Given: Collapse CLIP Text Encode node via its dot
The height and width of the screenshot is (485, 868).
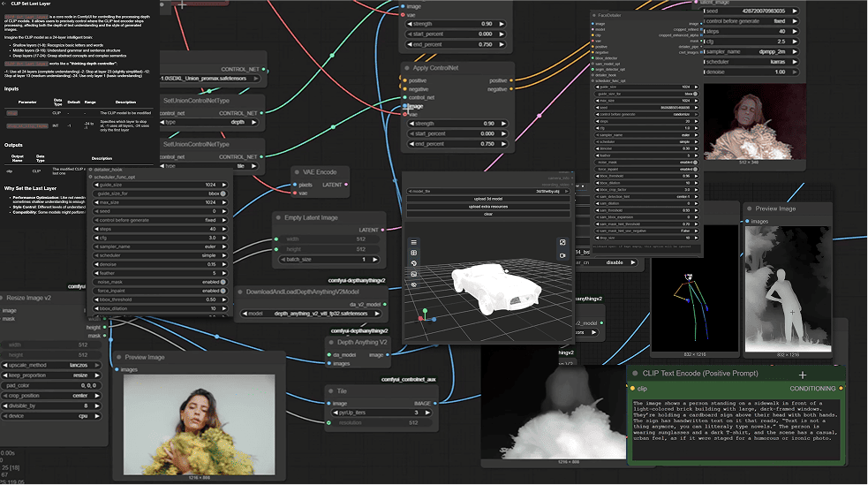Looking at the screenshot, I should click(x=636, y=374).
